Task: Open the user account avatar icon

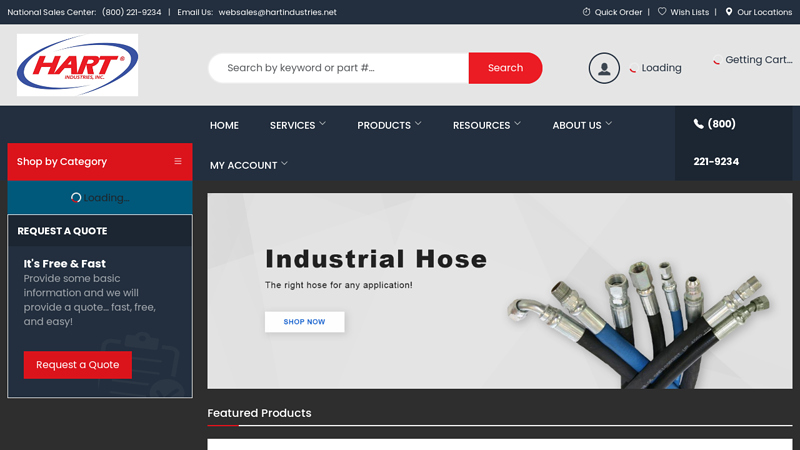Action: (604, 68)
